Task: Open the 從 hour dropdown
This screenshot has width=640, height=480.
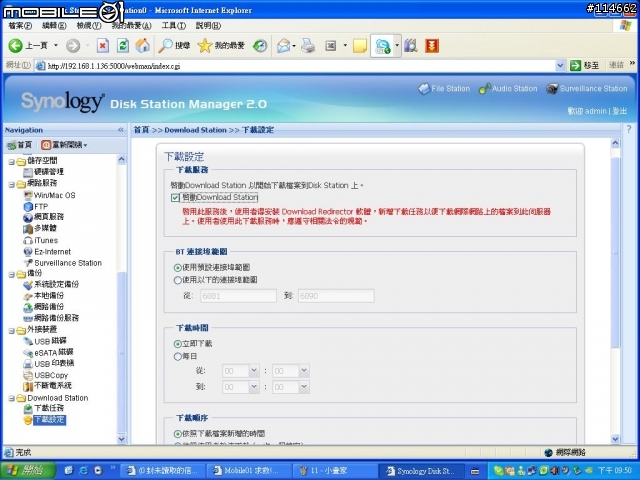Action: tap(254, 371)
